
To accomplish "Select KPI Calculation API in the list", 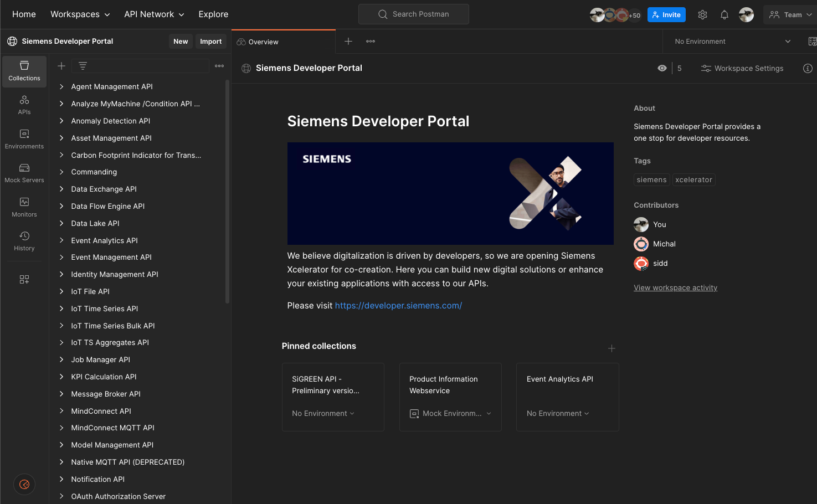I will pos(104,377).
